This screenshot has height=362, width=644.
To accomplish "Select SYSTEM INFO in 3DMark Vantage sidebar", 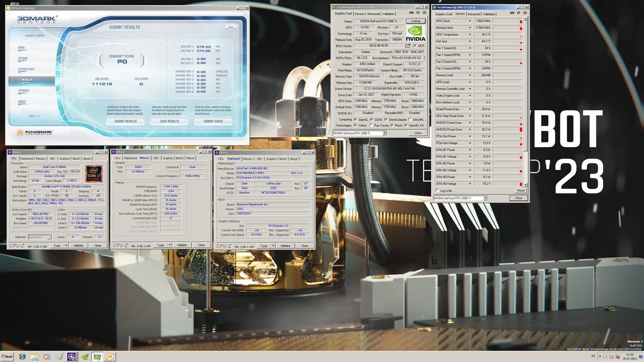I will click(26, 69).
